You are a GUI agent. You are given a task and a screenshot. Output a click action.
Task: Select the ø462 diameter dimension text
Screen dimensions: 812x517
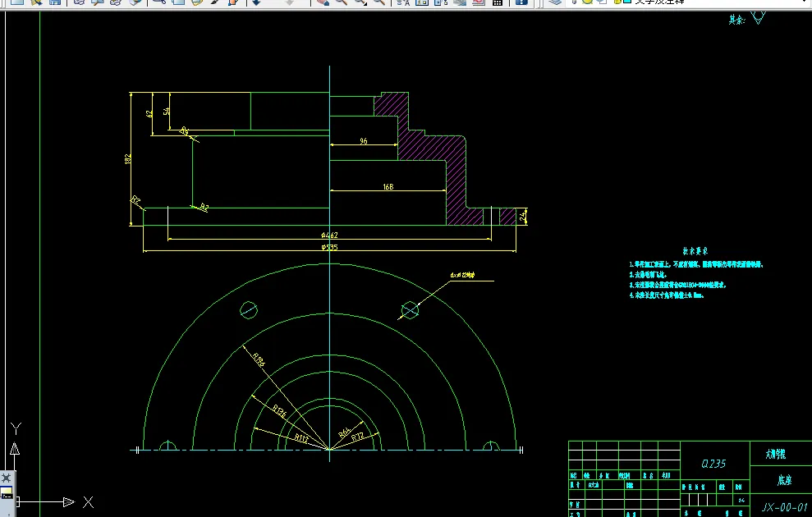(x=329, y=235)
